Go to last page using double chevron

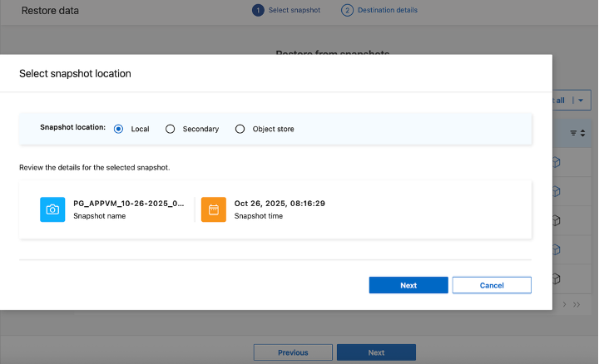coord(577,305)
